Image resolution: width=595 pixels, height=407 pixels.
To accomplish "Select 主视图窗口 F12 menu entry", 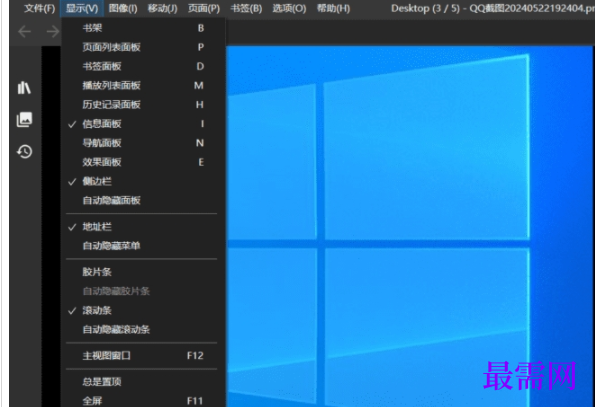I will [142, 356].
